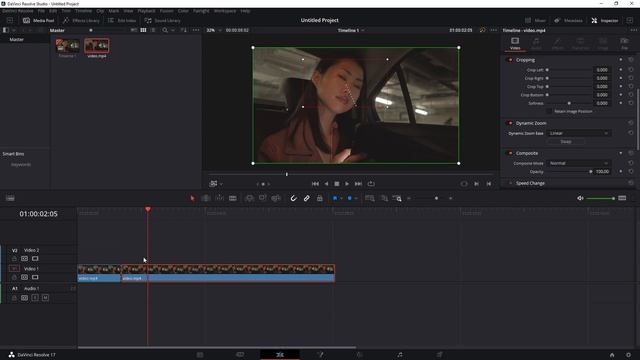Image resolution: width=640 pixels, height=360 pixels.
Task: Click the blue Flag icon
Action: coord(335,198)
